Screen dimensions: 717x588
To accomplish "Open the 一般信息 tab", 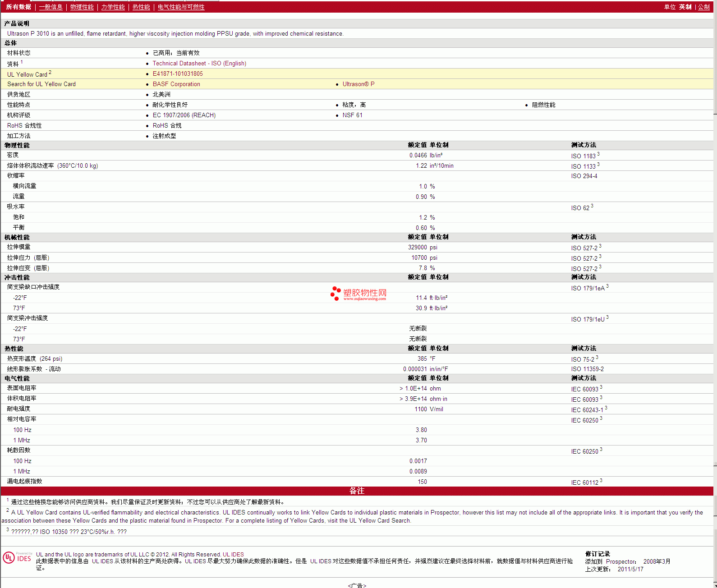I will (51, 7).
